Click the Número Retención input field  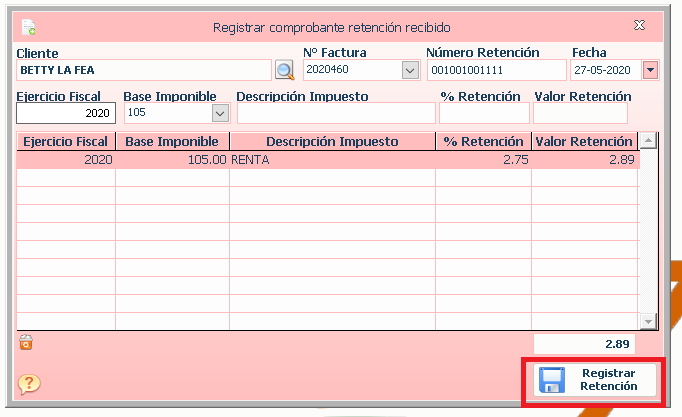click(x=496, y=70)
